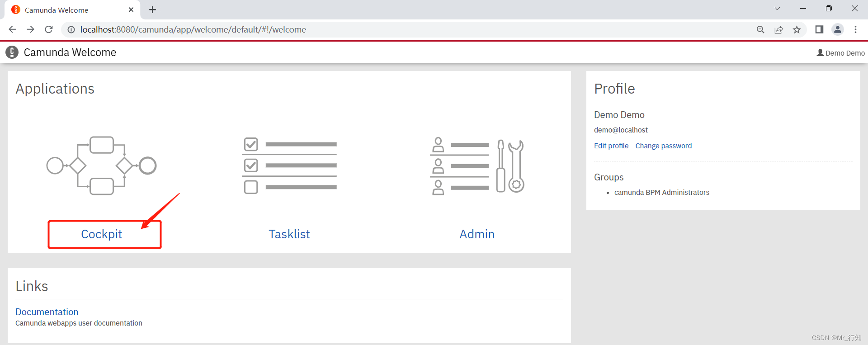Toggle browser side panel
The image size is (868, 345).
(819, 29)
